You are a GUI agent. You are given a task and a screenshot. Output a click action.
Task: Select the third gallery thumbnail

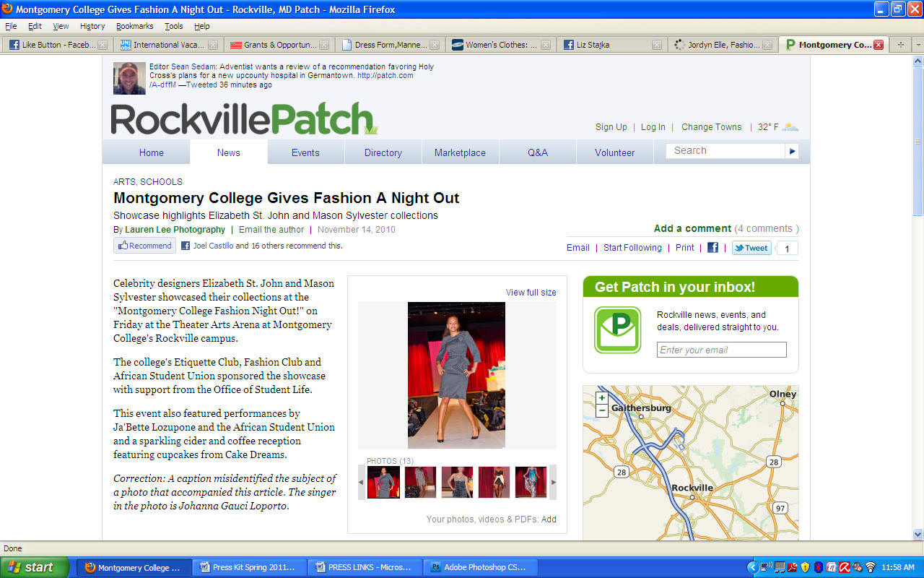tap(457, 482)
